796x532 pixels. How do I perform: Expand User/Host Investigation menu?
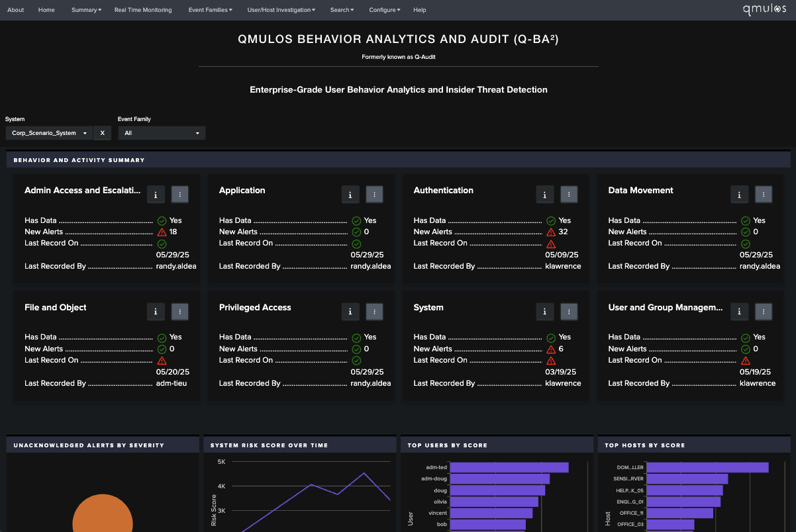click(281, 10)
